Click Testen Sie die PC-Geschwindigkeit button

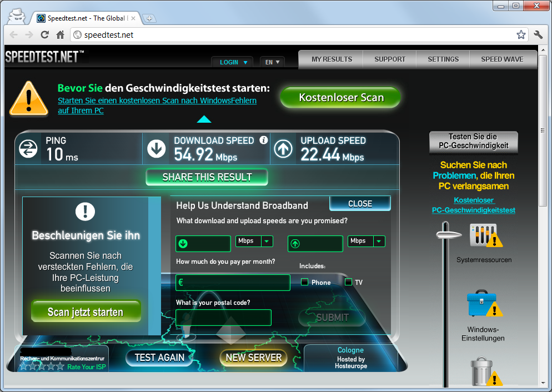[x=474, y=142]
